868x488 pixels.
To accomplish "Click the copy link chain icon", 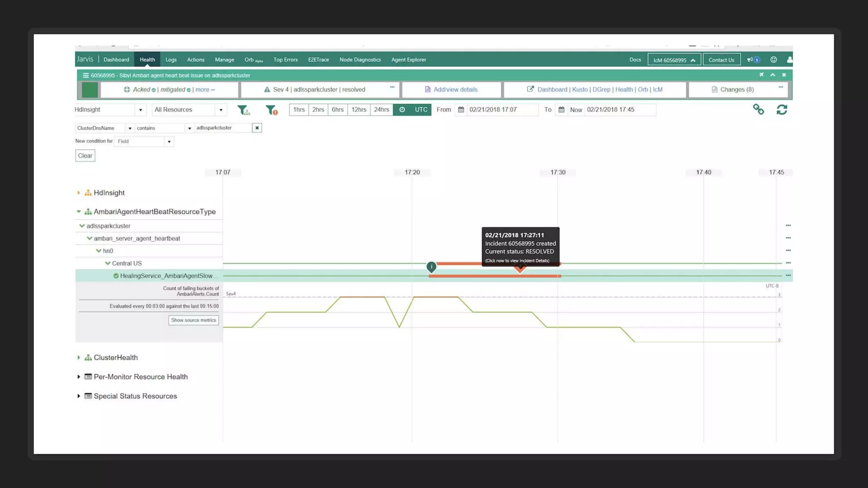I will click(x=758, y=110).
